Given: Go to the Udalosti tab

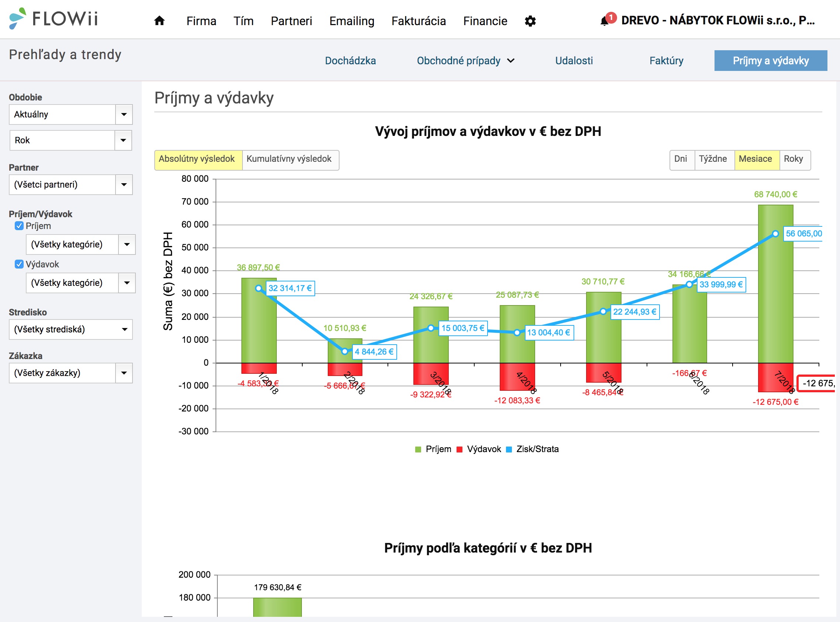Looking at the screenshot, I should [574, 61].
